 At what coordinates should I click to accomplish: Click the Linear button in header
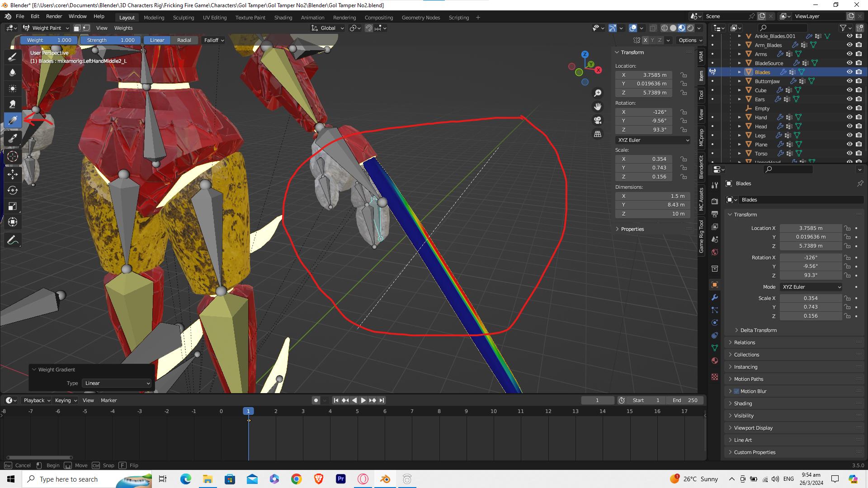156,40
